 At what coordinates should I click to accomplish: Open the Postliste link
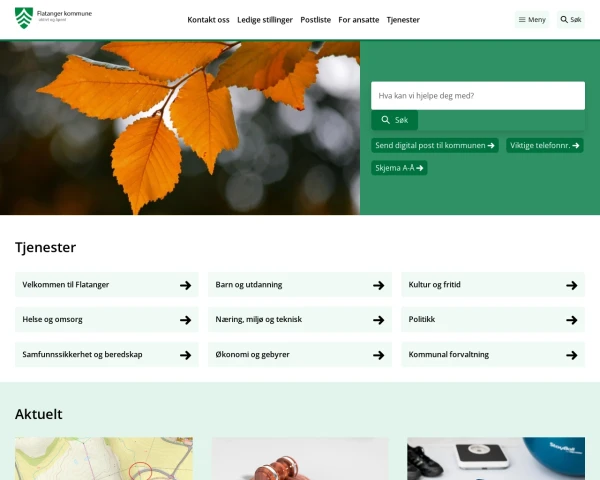point(315,20)
